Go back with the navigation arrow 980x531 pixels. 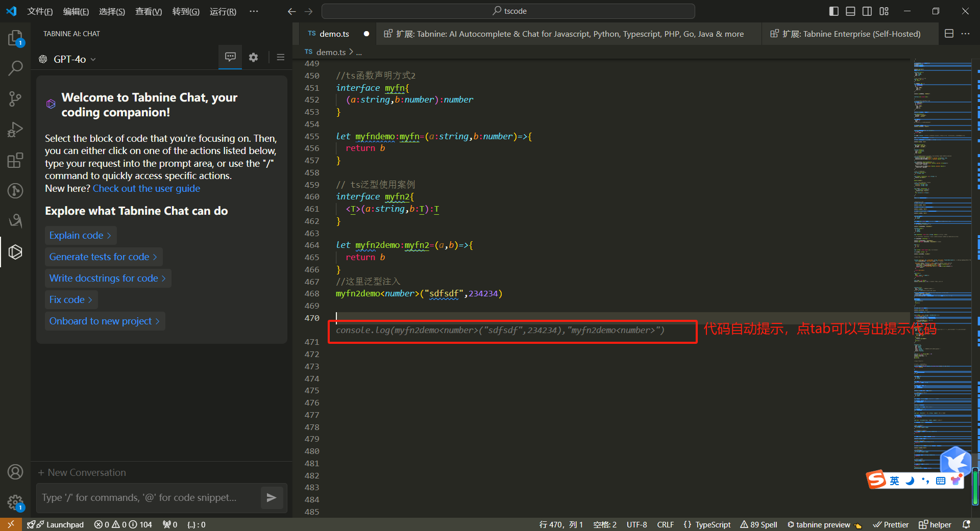coord(291,11)
